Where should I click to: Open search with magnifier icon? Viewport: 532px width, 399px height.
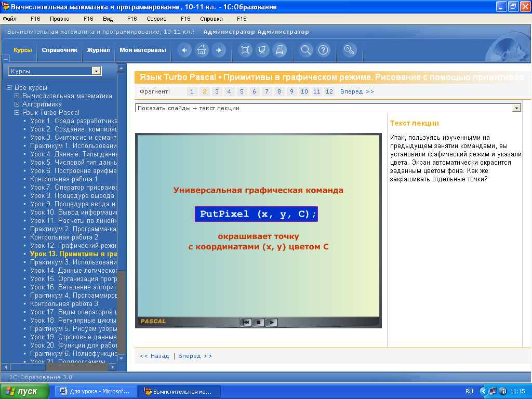coord(305,50)
